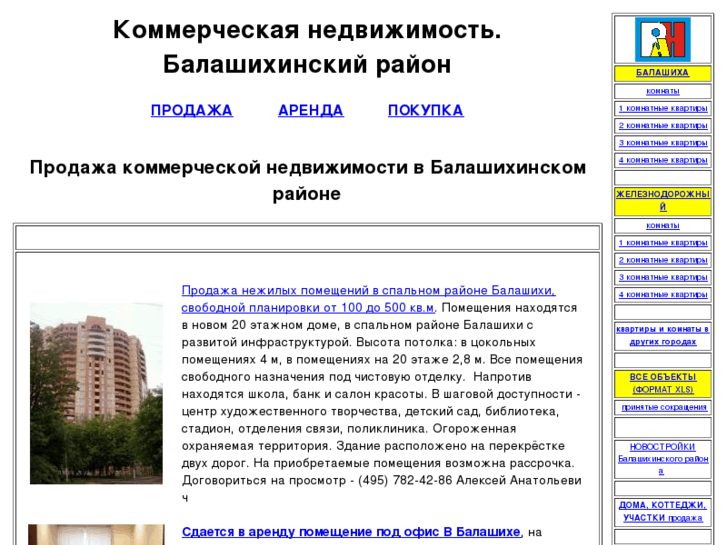Image resolution: width=727 pixels, height=545 pixels.
Task: Open 3 комнатные квартиры under ЖЕЛЕЗНОДОРОЖНЫЙ
Action: (663, 277)
